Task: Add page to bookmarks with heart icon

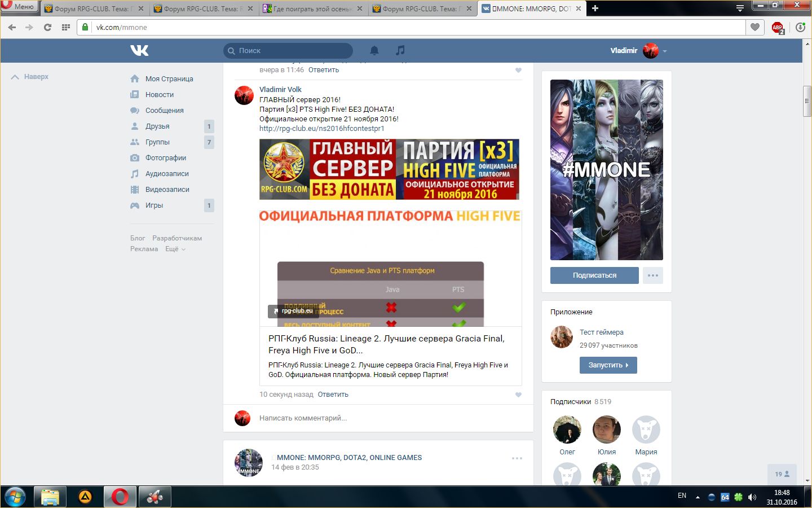Action: coord(755,27)
